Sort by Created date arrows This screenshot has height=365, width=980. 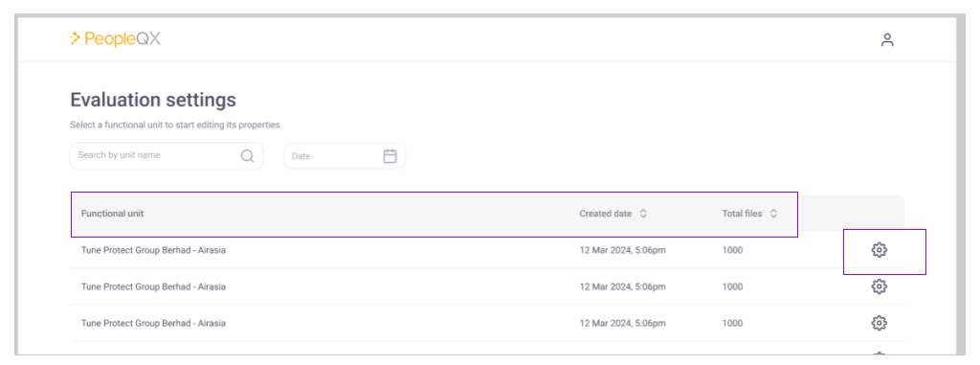pos(643,214)
